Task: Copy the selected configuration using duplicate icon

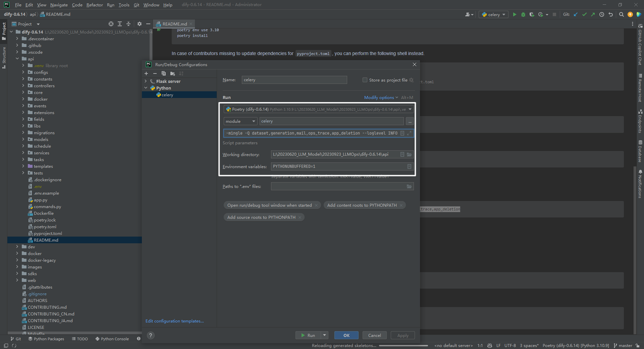Action: [x=164, y=74]
